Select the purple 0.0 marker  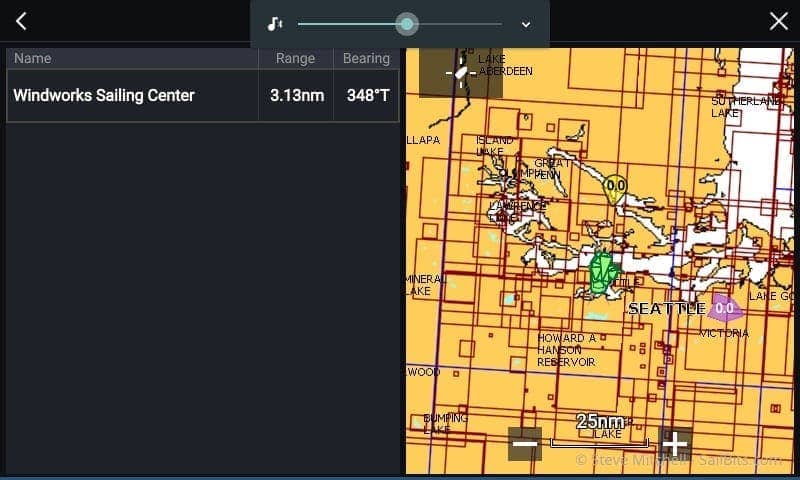[724, 308]
